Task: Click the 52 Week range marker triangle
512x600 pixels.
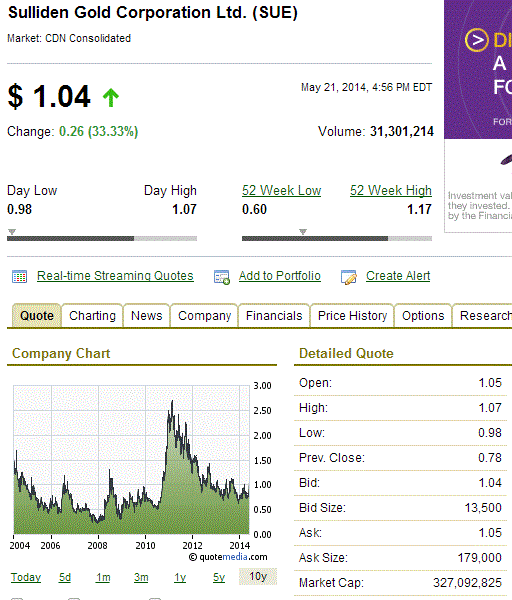Action: pos(303,232)
